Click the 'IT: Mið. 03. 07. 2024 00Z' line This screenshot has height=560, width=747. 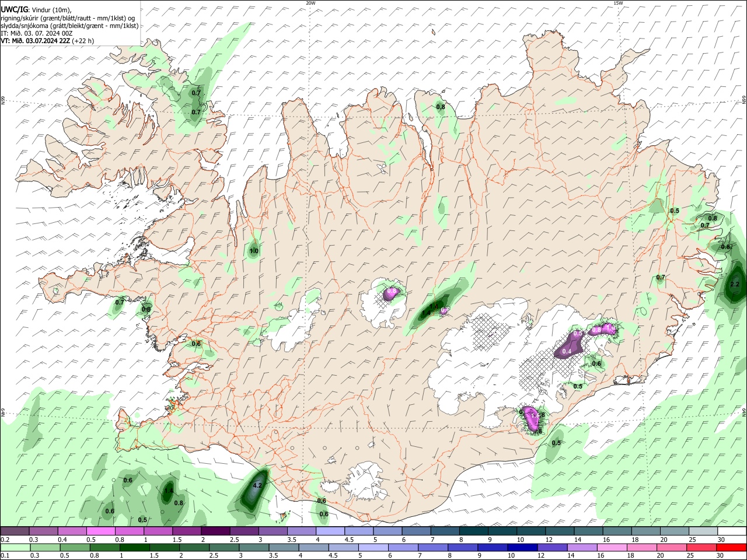[x=36, y=33]
